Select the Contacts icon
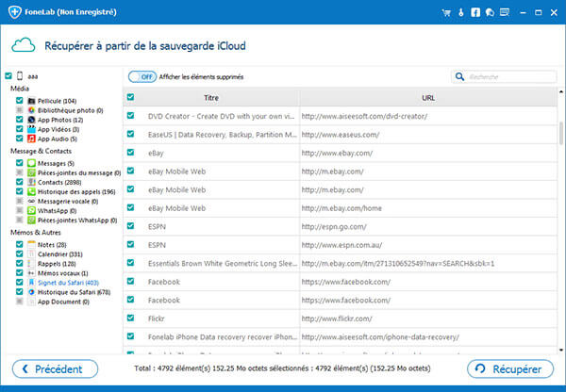 coord(31,182)
